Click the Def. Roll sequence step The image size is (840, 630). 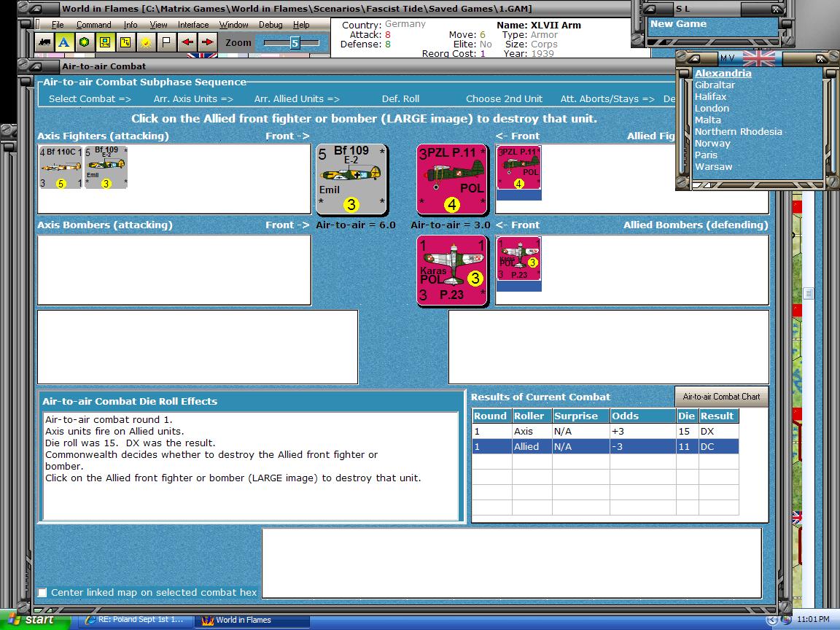click(x=401, y=98)
